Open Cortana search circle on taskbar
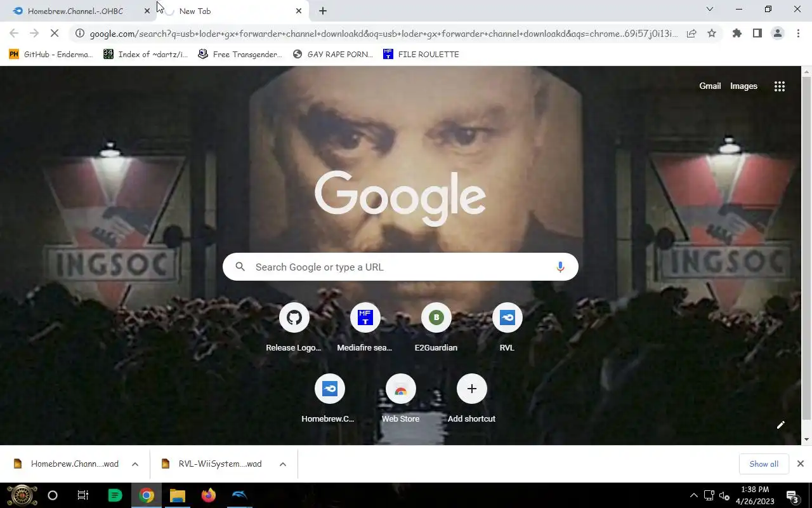Image resolution: width=812 pixels, height=508 pixels. (x=53, y=495)
